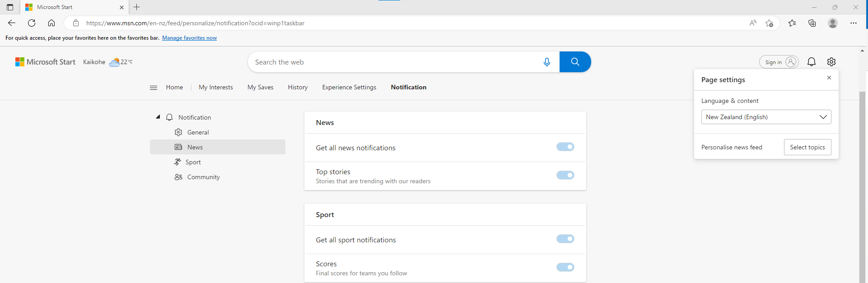Start voice search with the microphone icon
868x283 pixels.
click(547, 62)
